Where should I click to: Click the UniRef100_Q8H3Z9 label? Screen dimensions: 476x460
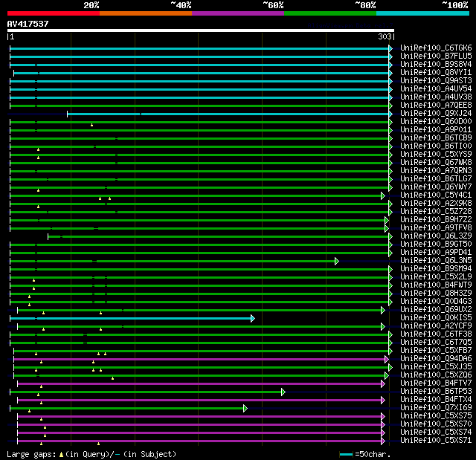click(436, 294)
